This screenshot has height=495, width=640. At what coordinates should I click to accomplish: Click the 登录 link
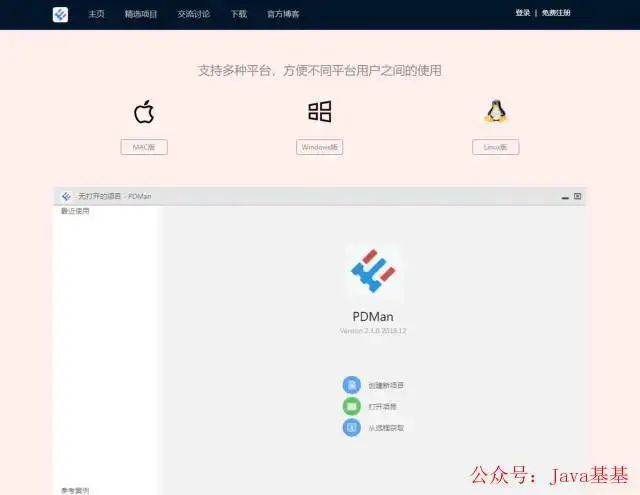point(522,13)
